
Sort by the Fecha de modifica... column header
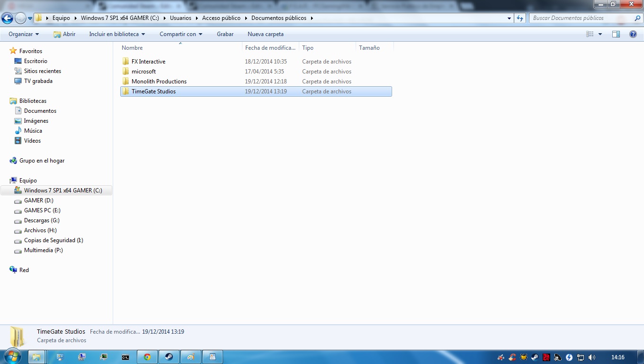(270, 48)
